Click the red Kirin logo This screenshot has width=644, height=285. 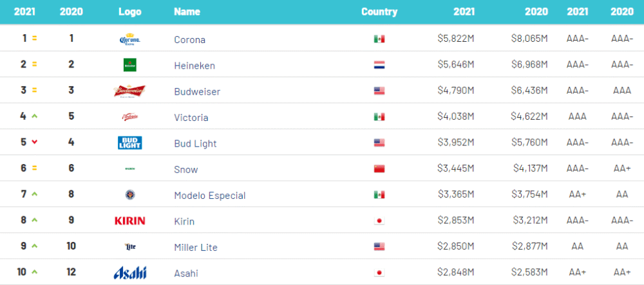129,221
